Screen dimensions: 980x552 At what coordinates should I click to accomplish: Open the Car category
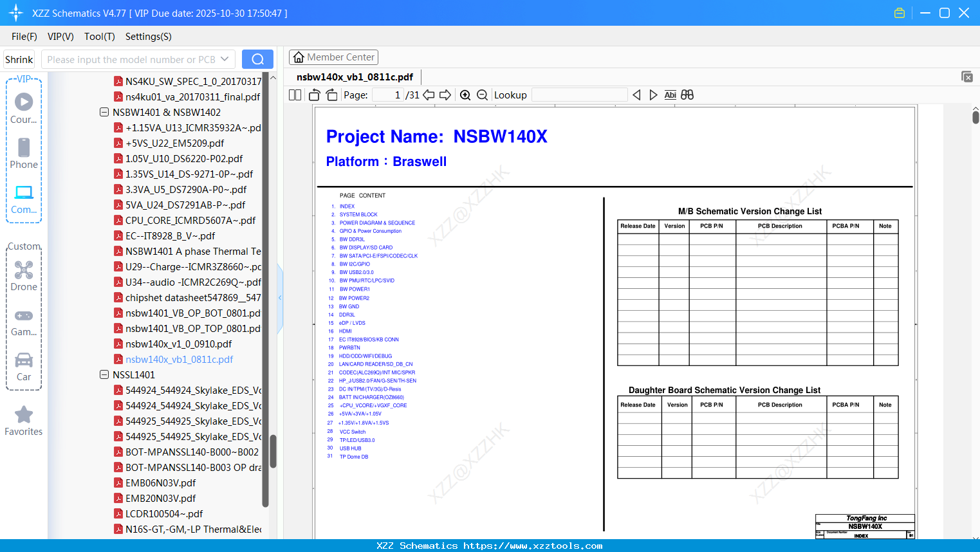coord(24,366)
